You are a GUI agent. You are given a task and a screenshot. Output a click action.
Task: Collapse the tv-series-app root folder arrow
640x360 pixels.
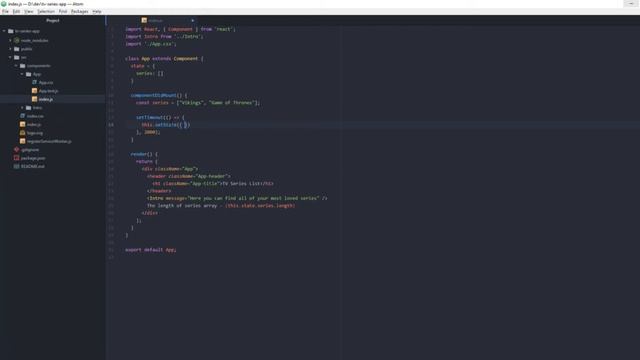pos(4,31)
